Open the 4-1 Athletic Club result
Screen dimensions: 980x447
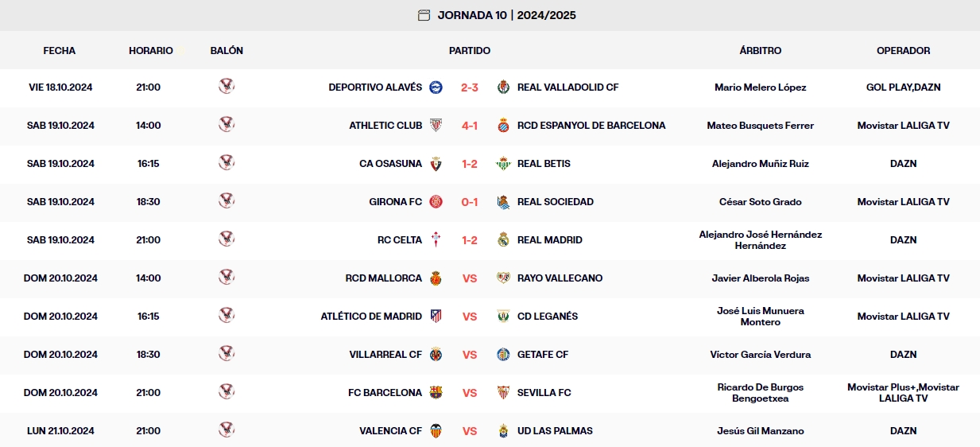click(x=469, y=126)
